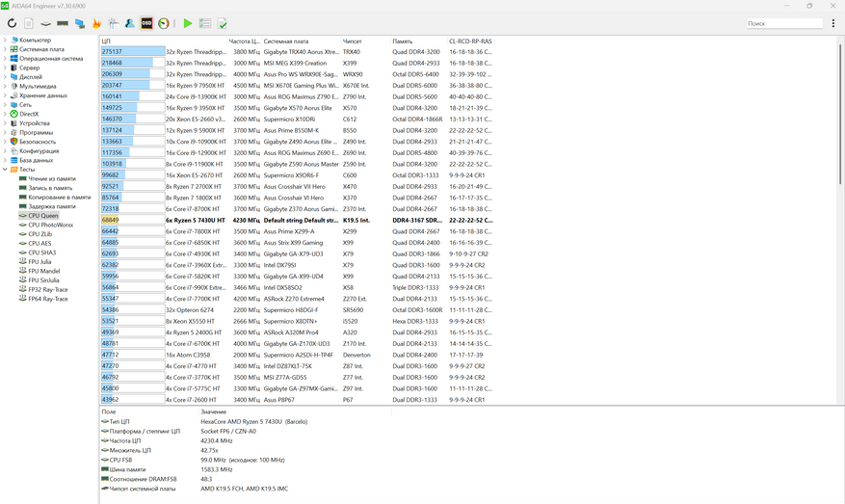
Task: Start the benchmark with green play
Action: (188, 23)
